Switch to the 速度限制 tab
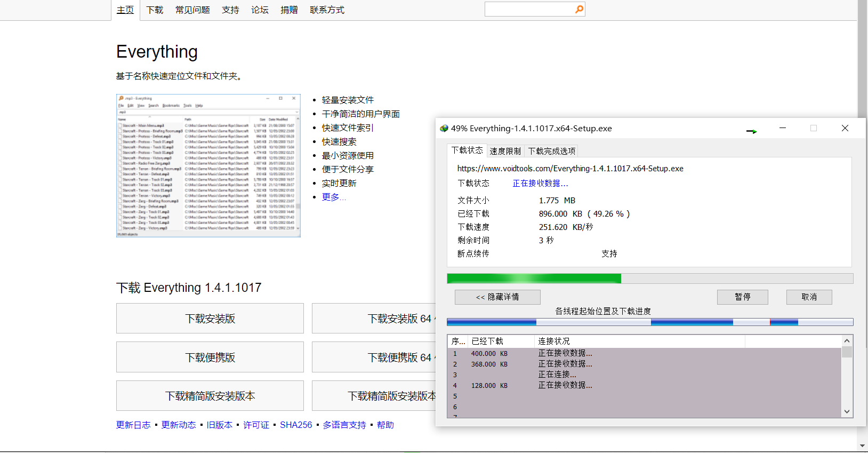Image resolution: width=868 pixels, height=453 pixels. click(505, 152)
